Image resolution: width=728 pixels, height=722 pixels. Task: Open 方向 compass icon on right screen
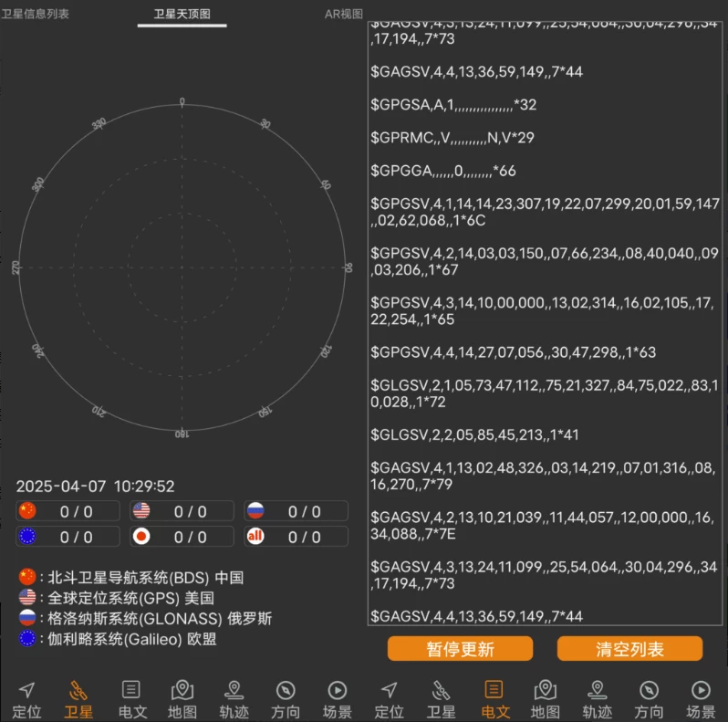(649, 699)
